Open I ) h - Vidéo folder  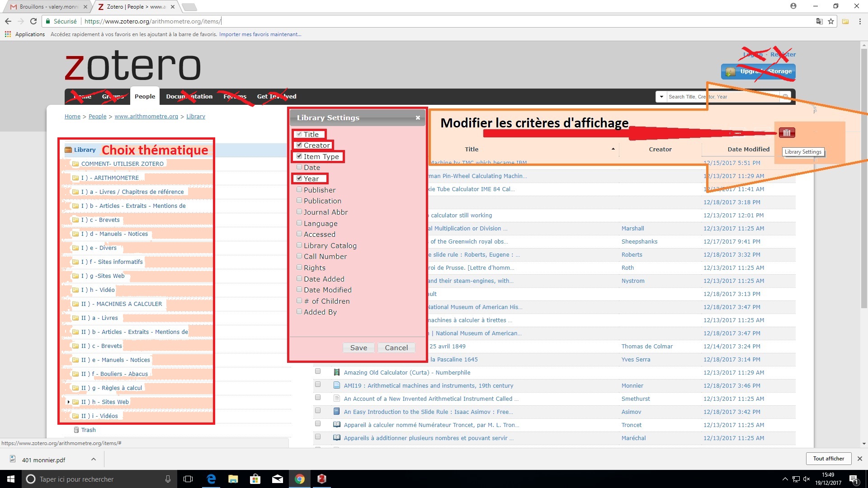[x=98, y=290]
